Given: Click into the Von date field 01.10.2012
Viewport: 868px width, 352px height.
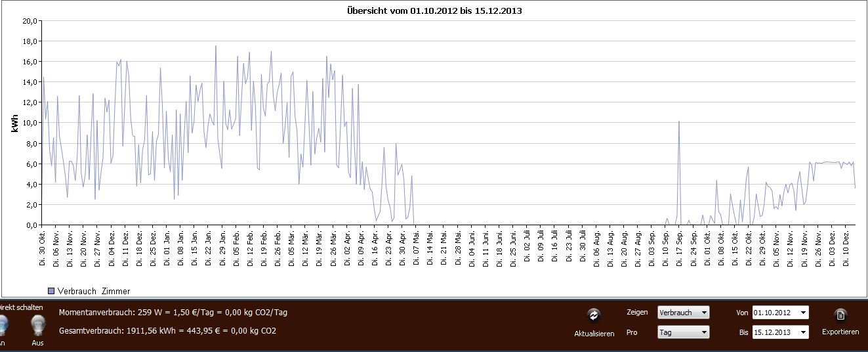Looking at the screenshot, I should [x=775, y=313].
